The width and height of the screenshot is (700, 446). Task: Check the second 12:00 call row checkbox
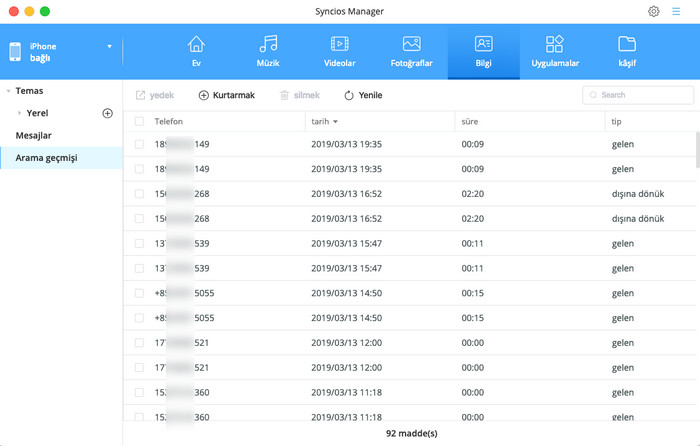[x=139, y=368]
